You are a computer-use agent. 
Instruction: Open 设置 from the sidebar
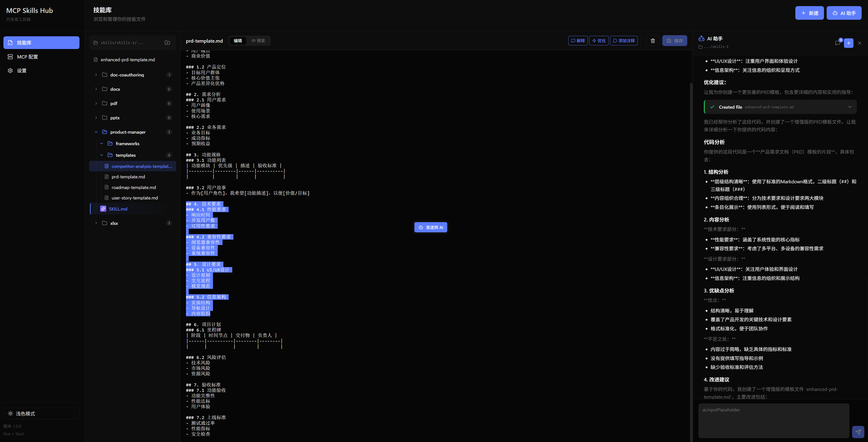tap(22, 71)
